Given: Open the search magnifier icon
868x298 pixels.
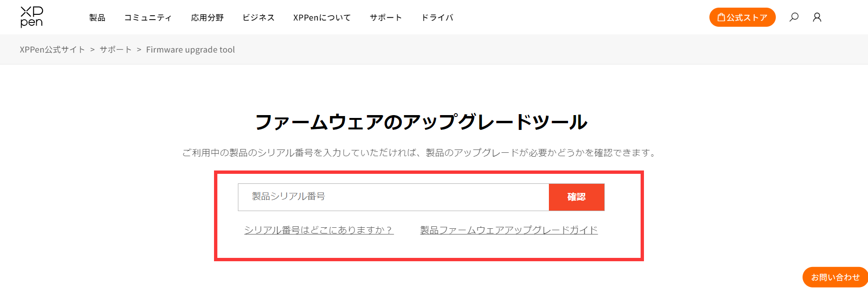Looking at the screenshot, I should coord(794,17).
